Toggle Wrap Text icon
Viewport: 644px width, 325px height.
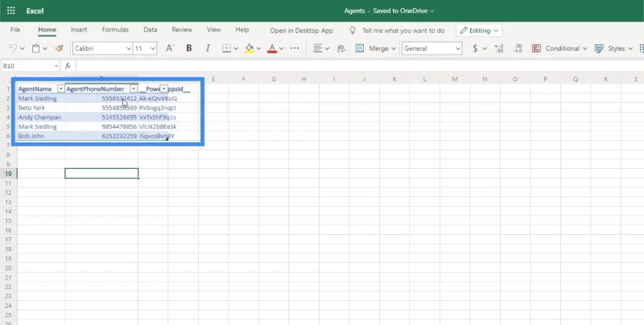(341, 48)
